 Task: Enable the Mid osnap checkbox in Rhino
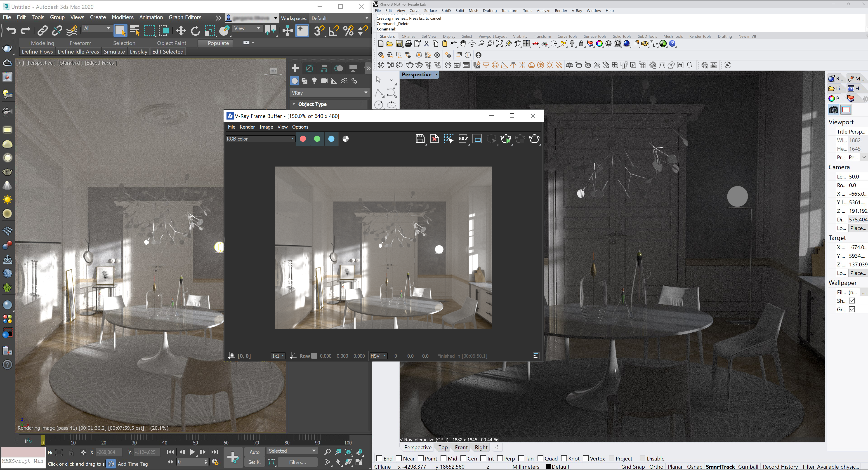[443, 458]
